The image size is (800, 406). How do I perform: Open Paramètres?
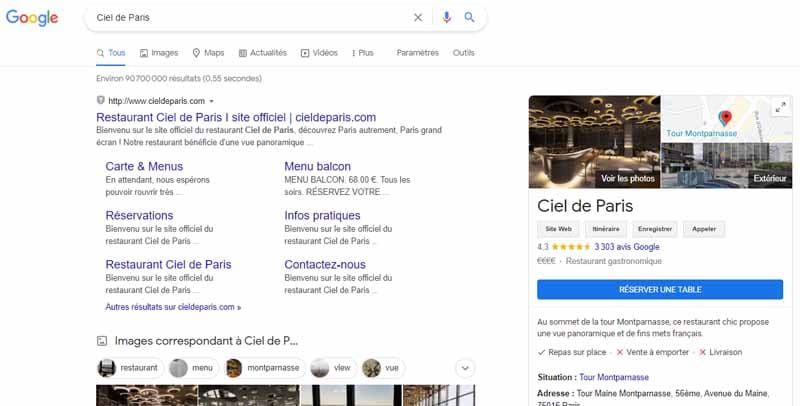(x=417, y=53)
